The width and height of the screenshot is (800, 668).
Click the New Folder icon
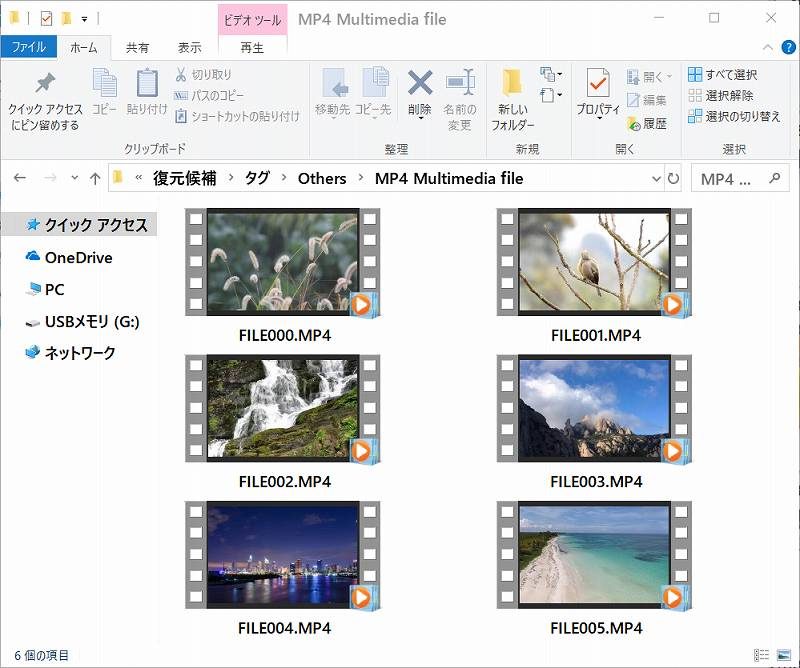[x=512, y=85]
